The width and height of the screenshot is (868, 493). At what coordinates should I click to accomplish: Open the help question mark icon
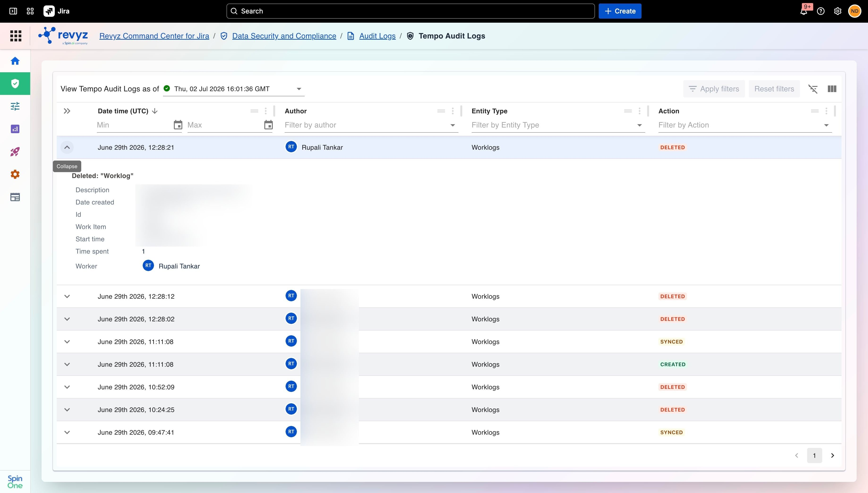click(x=821, y=11)
